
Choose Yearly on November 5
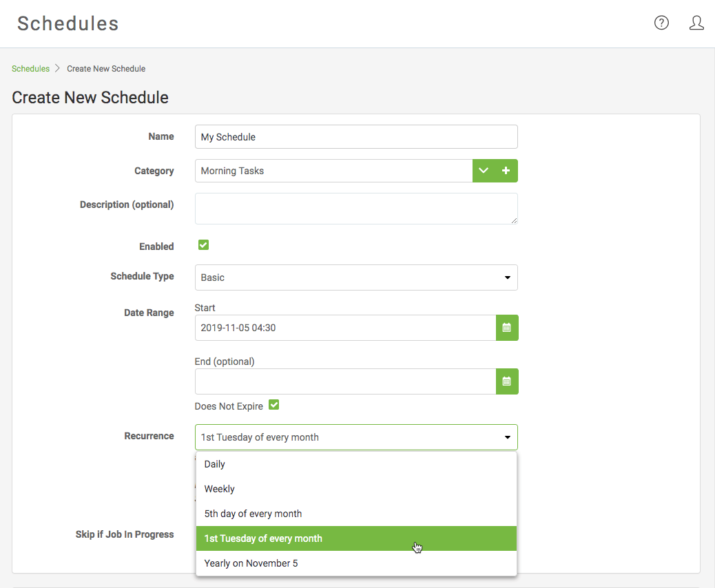(x=356, y=563)
